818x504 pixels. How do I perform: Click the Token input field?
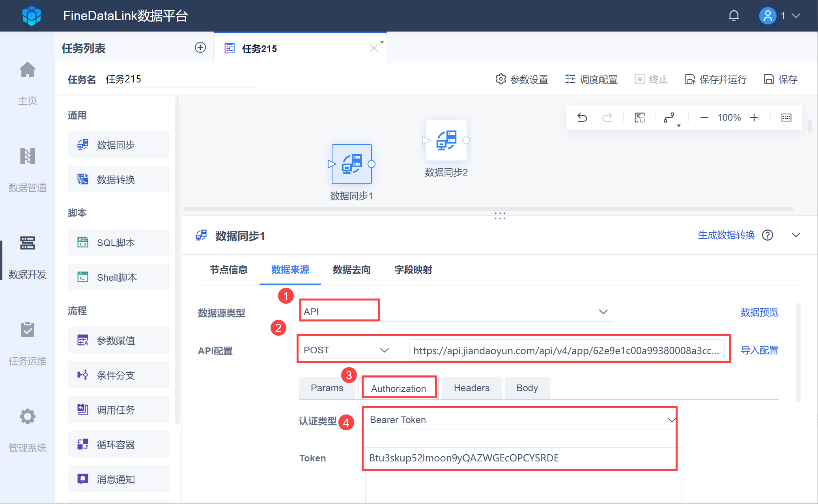coord(520,458)
